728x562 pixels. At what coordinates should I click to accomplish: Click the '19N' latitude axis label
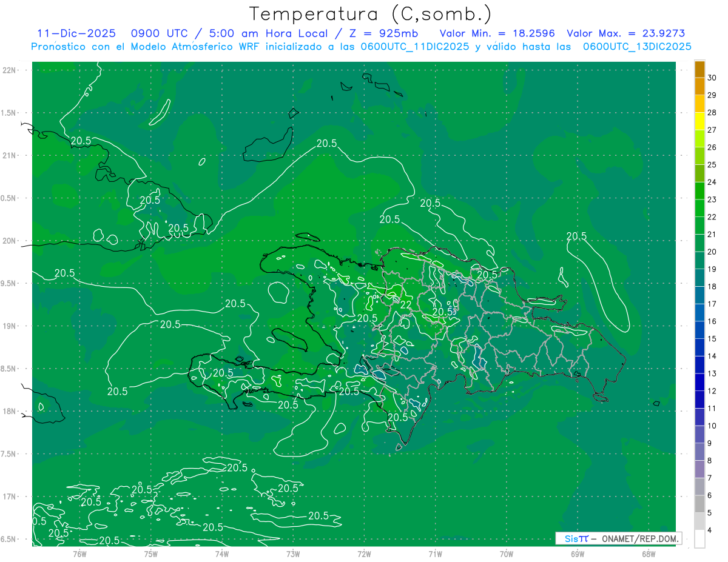coord(10,326)
